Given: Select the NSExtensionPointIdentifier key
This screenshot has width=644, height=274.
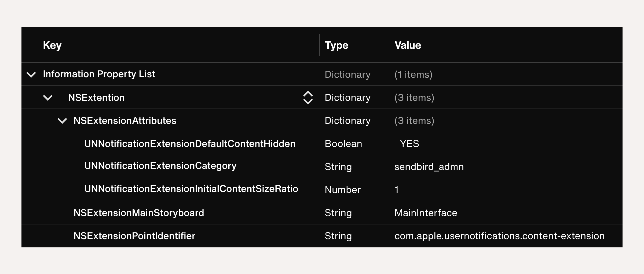Looking at the screenshot, I should pos(134,236).
